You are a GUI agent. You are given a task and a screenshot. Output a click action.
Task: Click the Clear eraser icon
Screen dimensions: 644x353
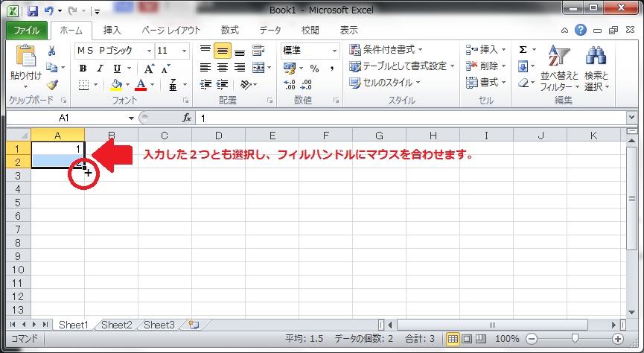pos(523,83)
